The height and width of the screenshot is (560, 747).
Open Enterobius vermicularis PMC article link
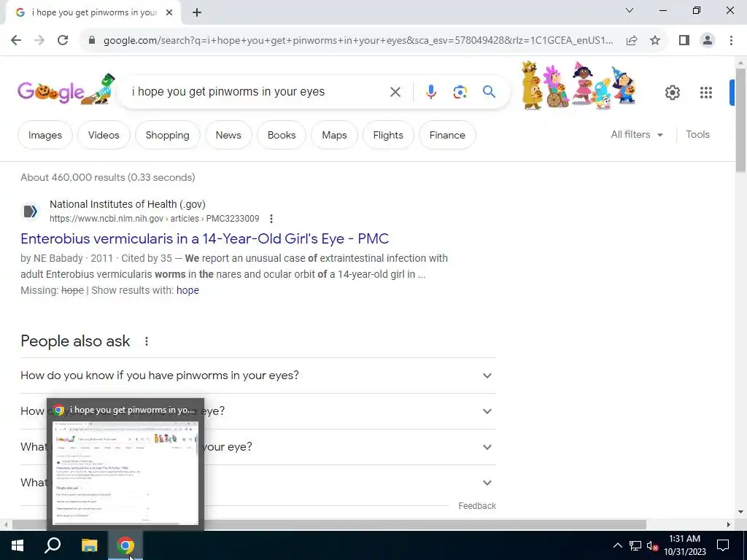205,238
